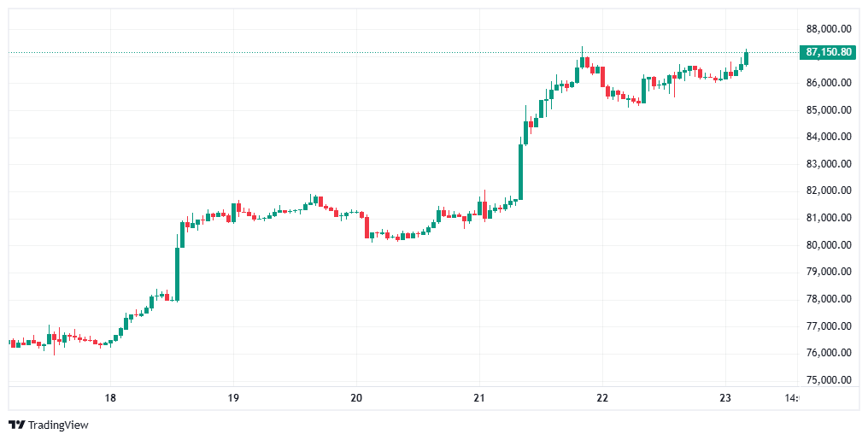Select the 84,000.00 price axis label
Image resolution: width=868 pixels, height=440 pixels.
pyautogui.click(x=829, y=137)
